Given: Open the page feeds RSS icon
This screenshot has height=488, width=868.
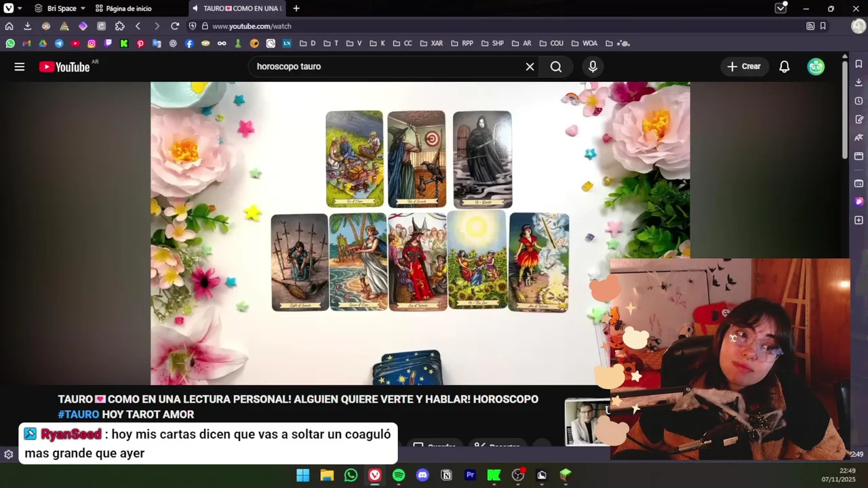Looking at the screenshot, I should [810, 26].
